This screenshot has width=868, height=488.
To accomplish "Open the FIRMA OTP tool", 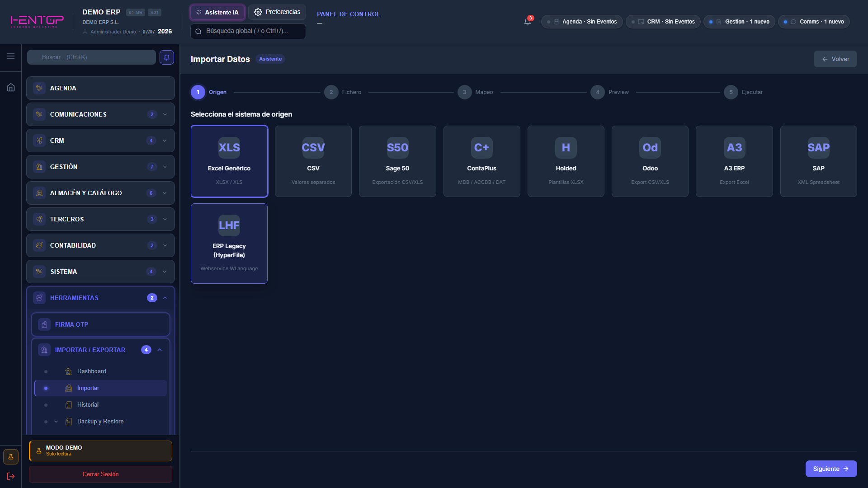I will pyautogui.click(x=100, y=324).
